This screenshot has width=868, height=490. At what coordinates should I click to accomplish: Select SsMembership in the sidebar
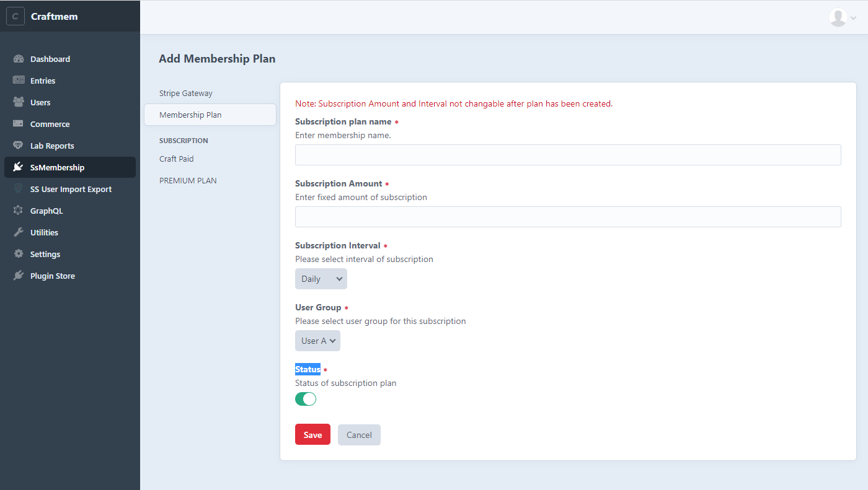point(69,167)
